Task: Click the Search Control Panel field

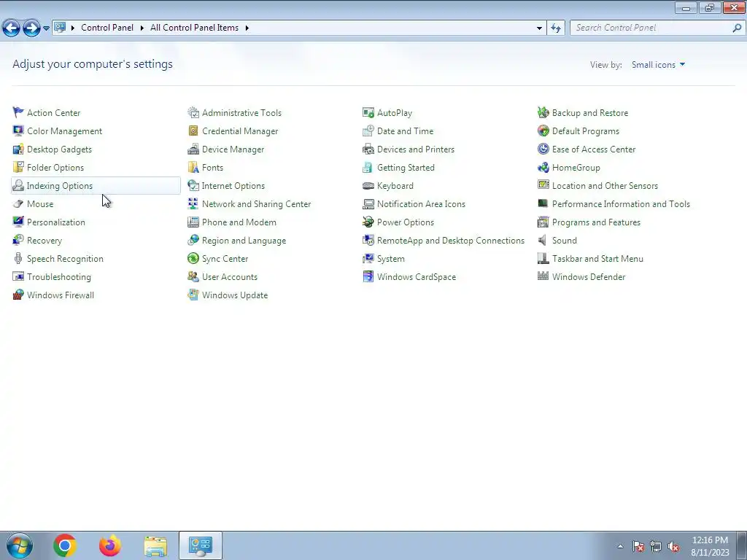Action: (657, 28)
